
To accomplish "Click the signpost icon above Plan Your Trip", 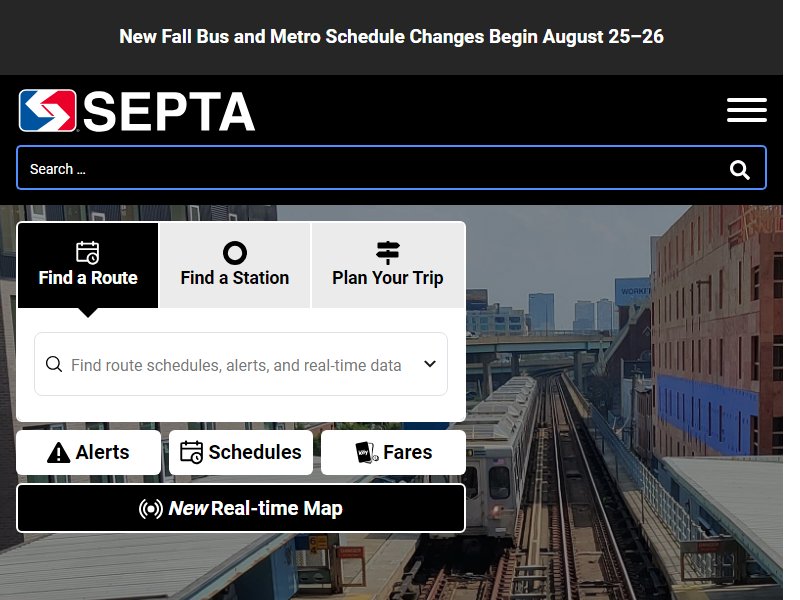I will (388, 252).
